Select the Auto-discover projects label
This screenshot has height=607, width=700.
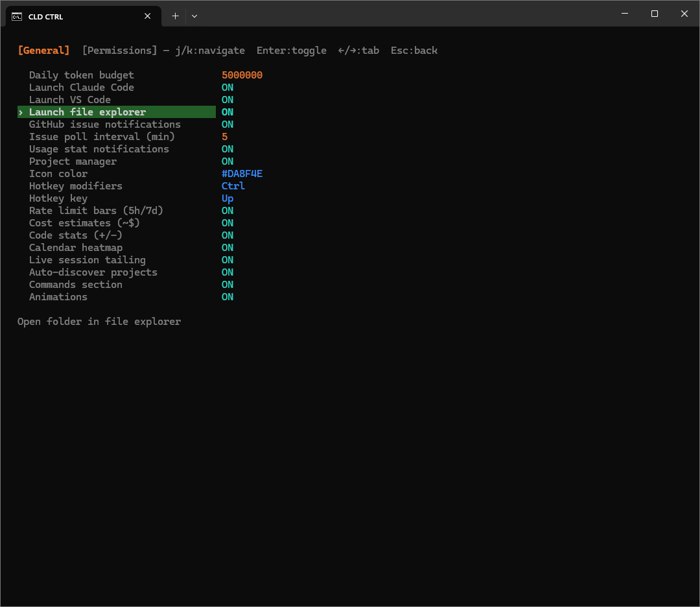pos(93,272)
